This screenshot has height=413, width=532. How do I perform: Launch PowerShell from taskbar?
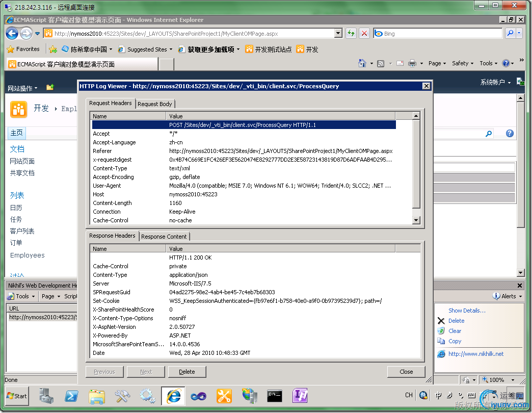pyautogui.click(x=71, y=396)
